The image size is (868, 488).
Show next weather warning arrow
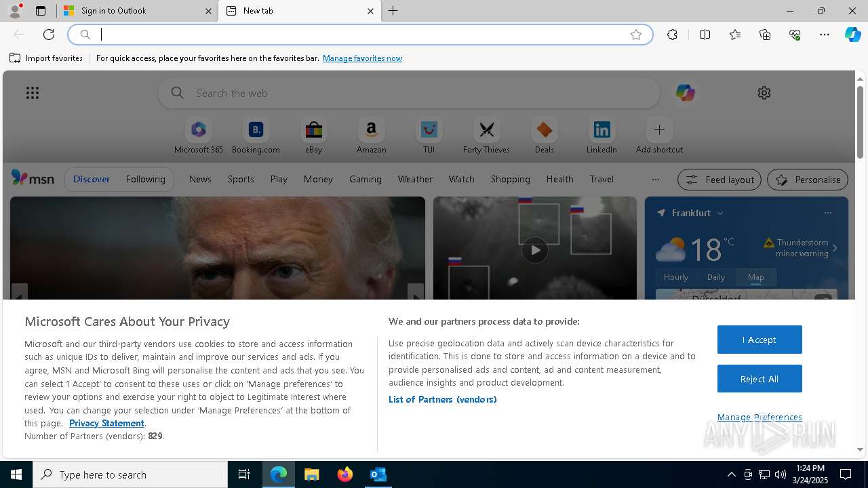[x=835, y=248]
